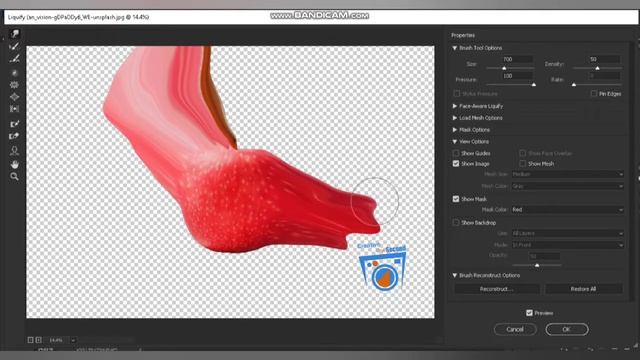Select the Push Left tool
Image resolution: width=640 pixels, height=360 pixels.
[14, 109]
